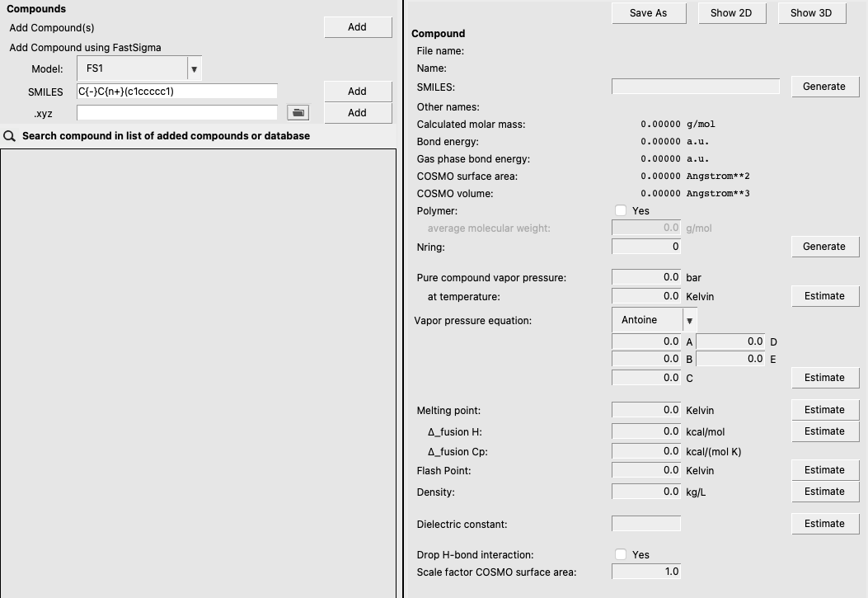Enable the Polymer Yes checkbox

[621, 211]
